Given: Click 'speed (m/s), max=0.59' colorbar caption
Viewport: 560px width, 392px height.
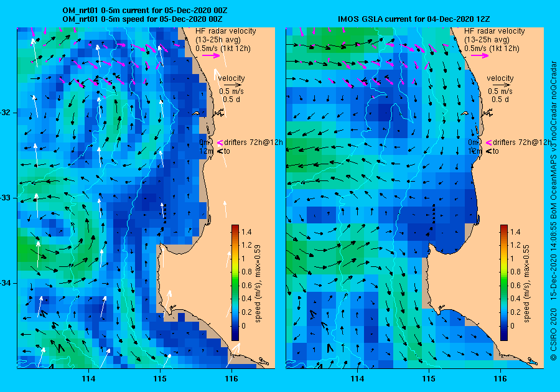Looking at the screenshot, I should tap(258, 284).
